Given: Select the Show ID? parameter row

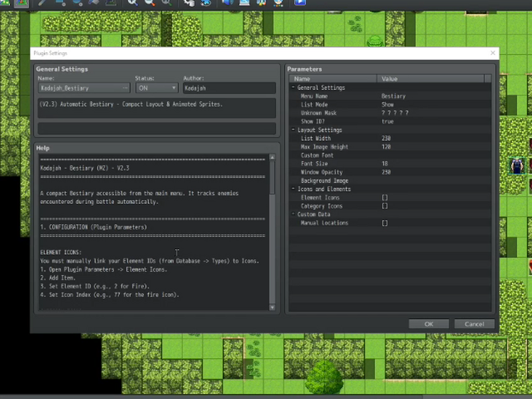Looking at the screenshot, I should coord(390,121).
